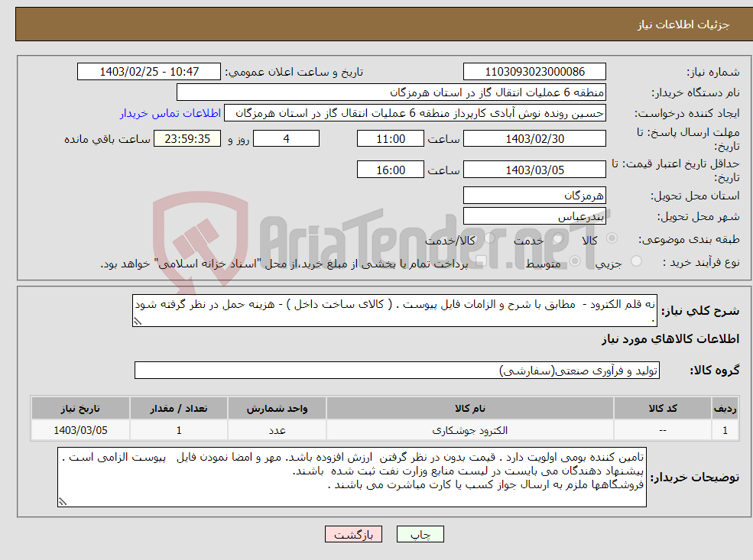Screen dimensions: 753x560
Task: Click the کد کالا column header
Action: click(x=663, y=409)
